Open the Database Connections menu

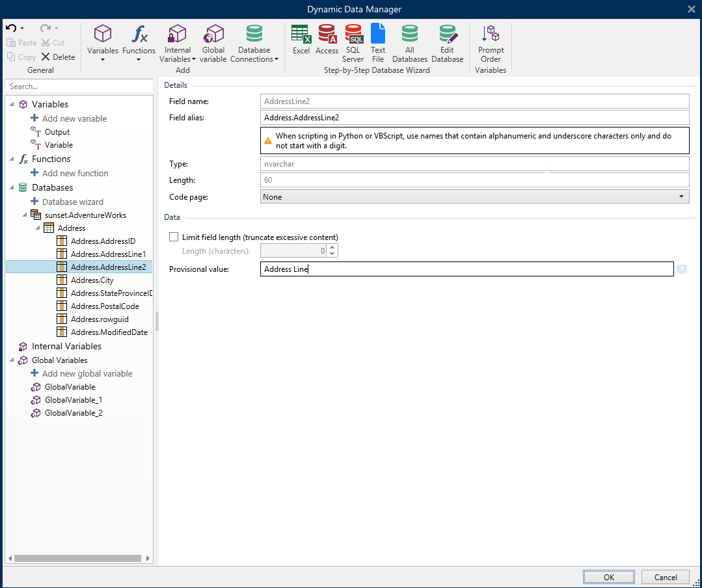coord(254,42)
